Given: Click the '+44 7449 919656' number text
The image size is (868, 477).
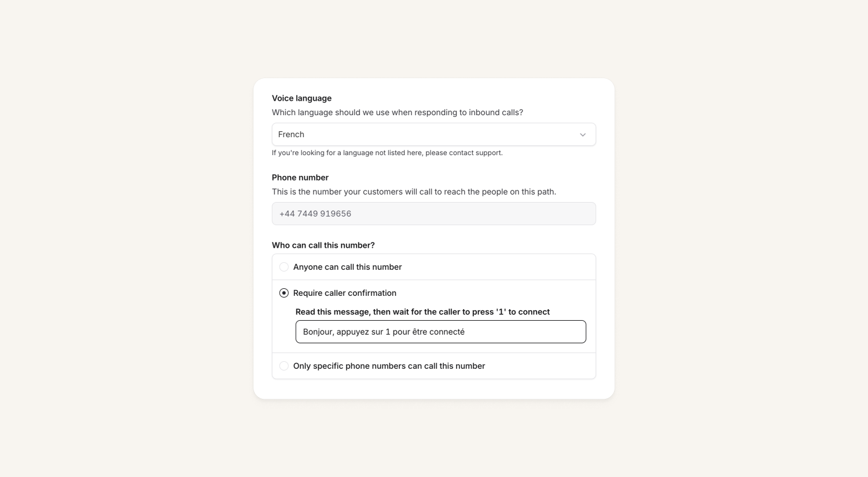Looking at the screenshot, I should [315, 214].
